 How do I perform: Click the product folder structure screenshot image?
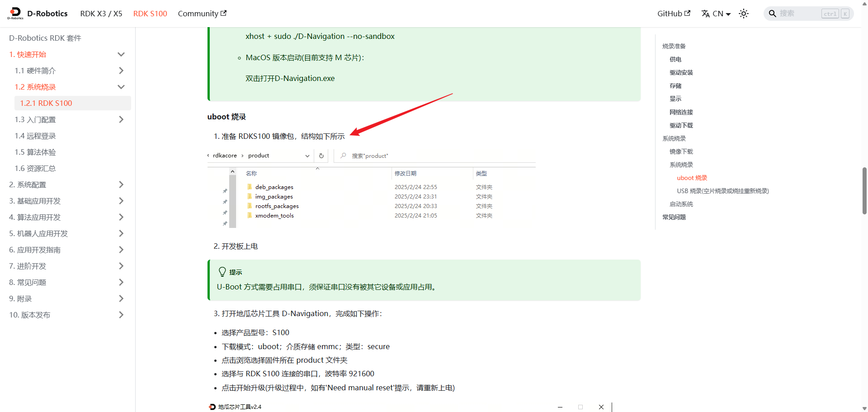(x=372, y=189)
